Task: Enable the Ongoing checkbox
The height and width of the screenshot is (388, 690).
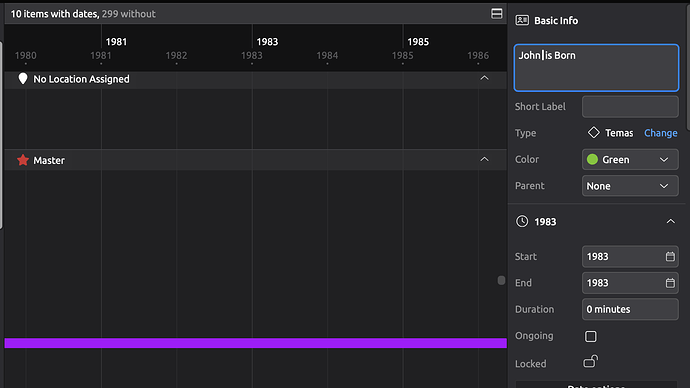Action: (591, 337)
